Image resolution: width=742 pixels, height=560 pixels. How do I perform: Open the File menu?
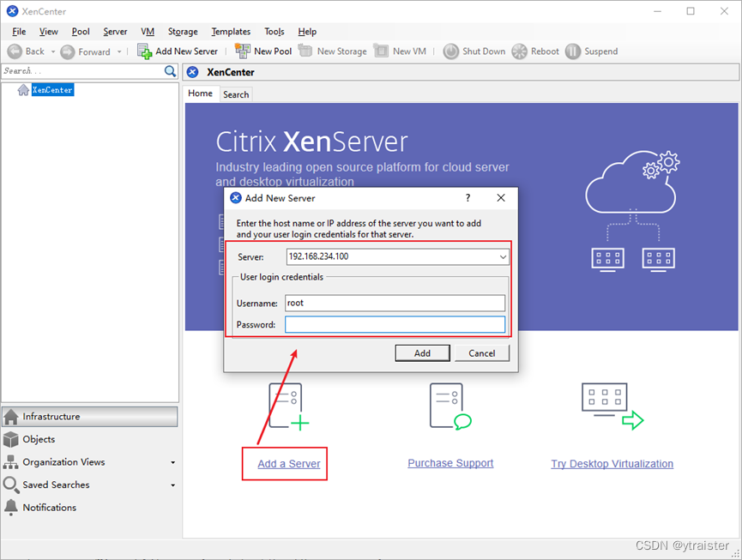(x=19, y=31)
